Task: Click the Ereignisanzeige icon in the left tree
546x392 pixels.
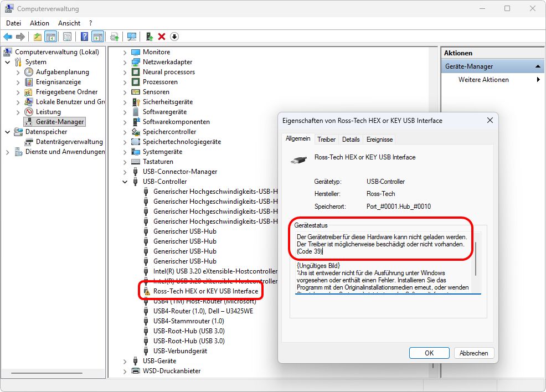Action: pos(29,82)
